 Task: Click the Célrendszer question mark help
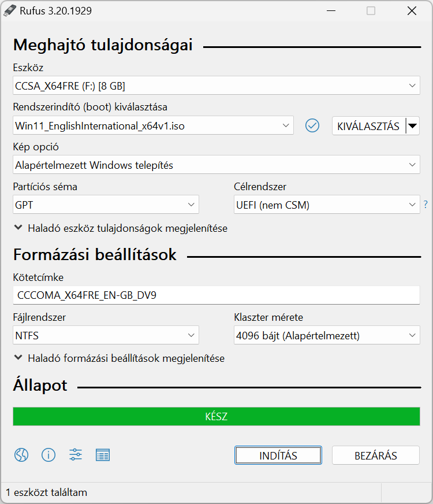click(x=425, y=205)
